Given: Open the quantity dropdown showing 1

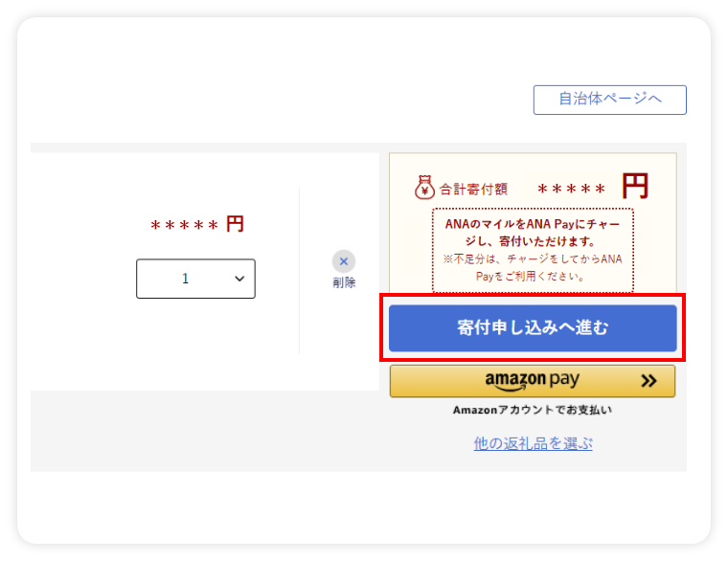Looking at the screenshot, I should (x=195, y=279).
